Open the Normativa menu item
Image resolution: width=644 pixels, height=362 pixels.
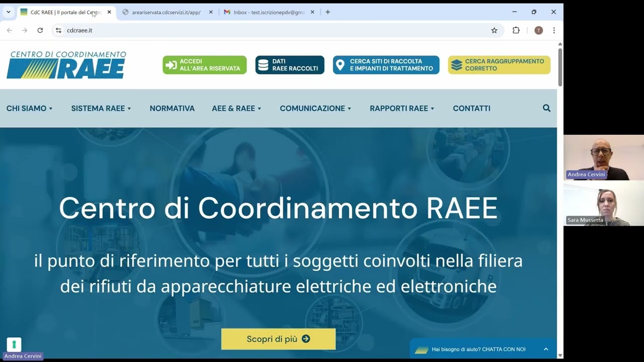coord(172,108)
